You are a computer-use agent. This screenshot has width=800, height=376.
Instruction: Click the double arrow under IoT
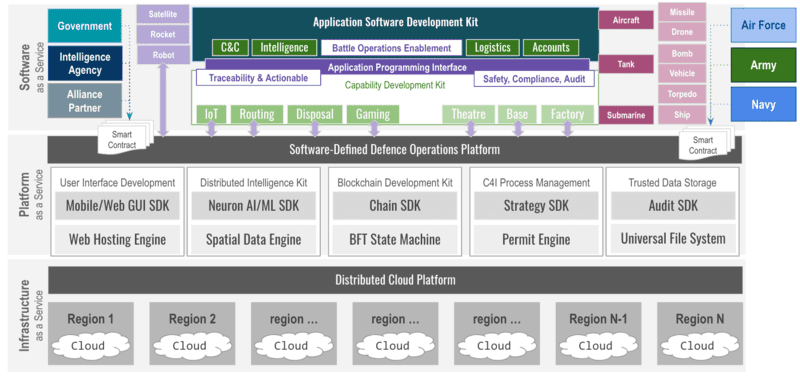(x=212, y=129)
